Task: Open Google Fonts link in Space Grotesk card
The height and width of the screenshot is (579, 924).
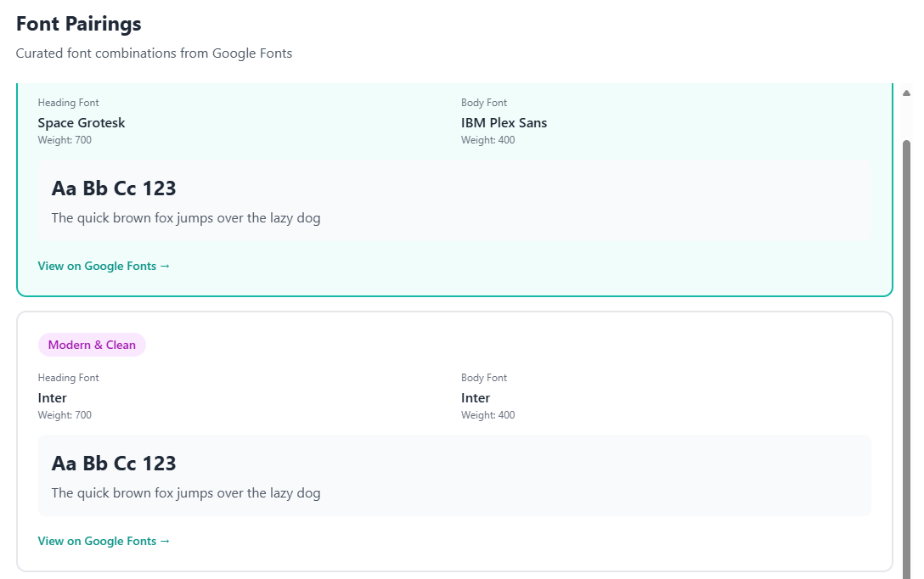Action: 104,266
